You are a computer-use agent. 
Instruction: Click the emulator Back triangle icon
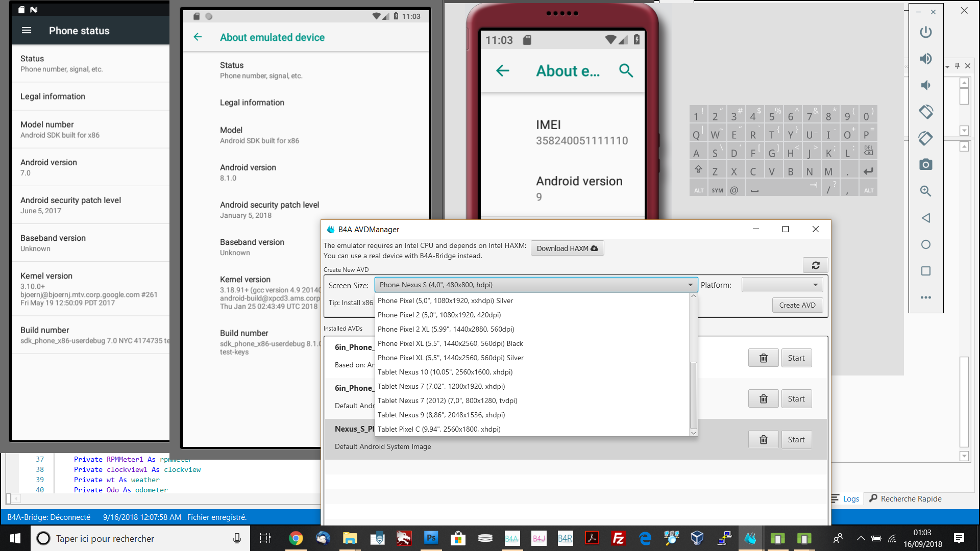tap(925, 218)
